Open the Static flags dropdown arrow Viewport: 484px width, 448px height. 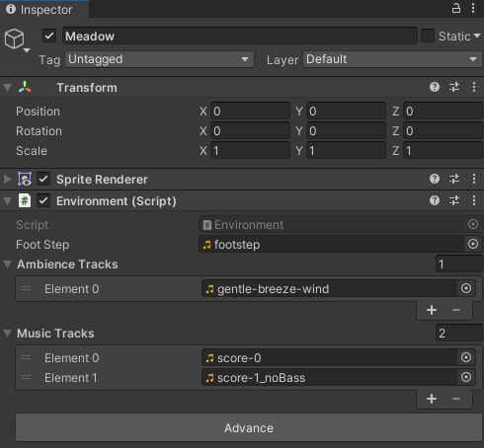[x=477, y=36]
